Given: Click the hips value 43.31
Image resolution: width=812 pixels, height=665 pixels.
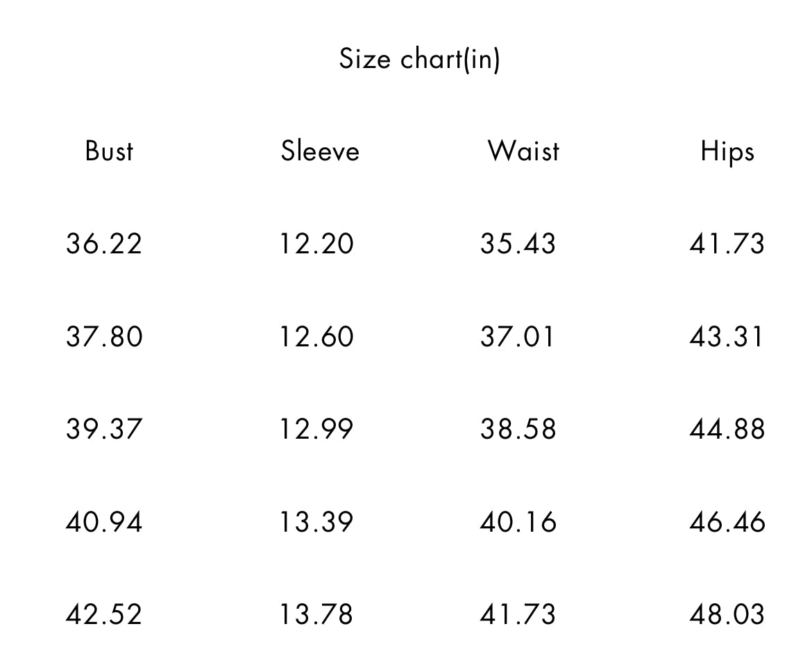Looking at the screenshot, I should (x=727, y=337).
